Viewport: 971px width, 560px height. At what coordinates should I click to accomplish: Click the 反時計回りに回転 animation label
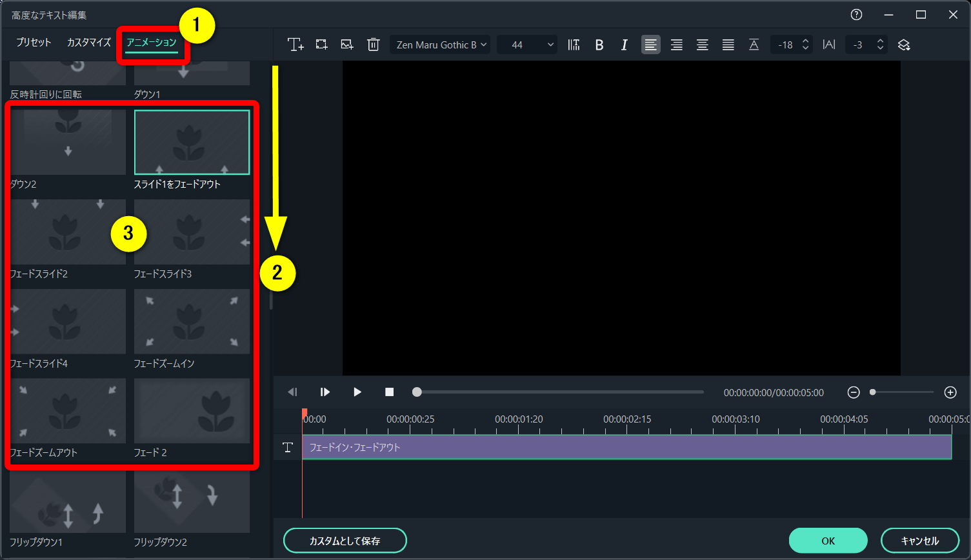[x=46, y=94]
